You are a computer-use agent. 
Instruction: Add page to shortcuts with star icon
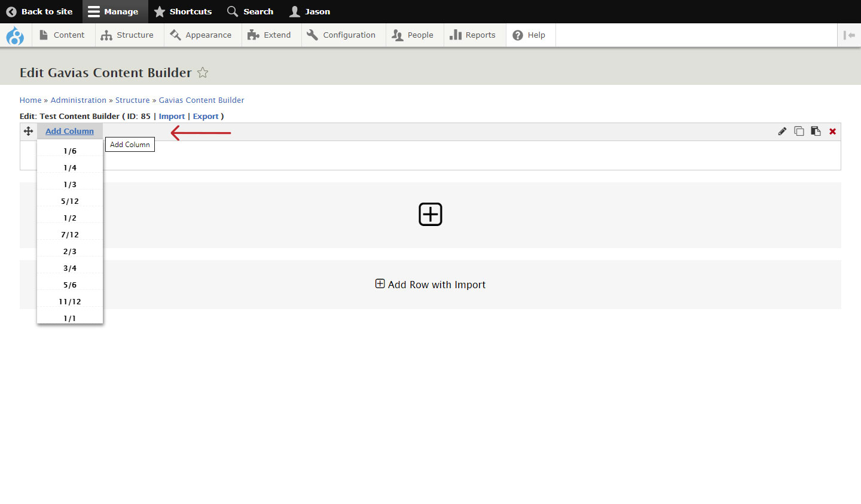(x=203, y=72)
